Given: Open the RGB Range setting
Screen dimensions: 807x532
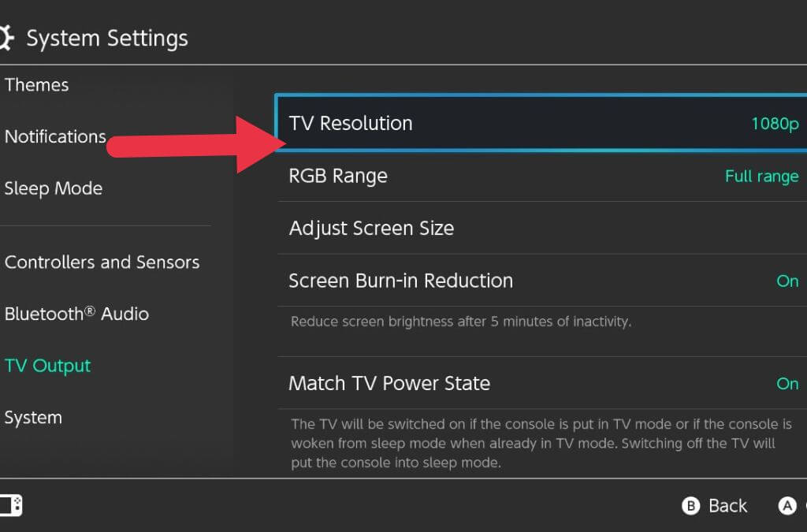Looking at the screenshot, I should click(x=338, y=176).
